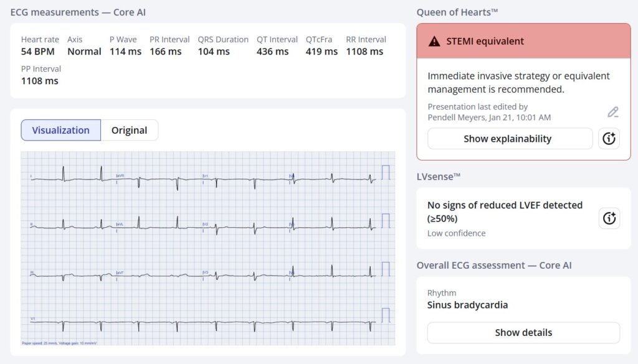Open Queen of Hearts AI info icon
This screenshot has width=638, height=364.
[609, 139]
